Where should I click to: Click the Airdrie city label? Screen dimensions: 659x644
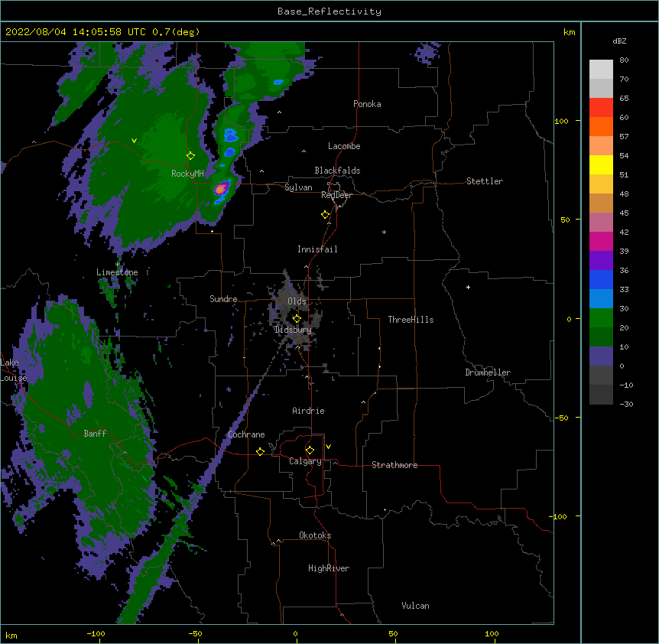pos(309,411)
